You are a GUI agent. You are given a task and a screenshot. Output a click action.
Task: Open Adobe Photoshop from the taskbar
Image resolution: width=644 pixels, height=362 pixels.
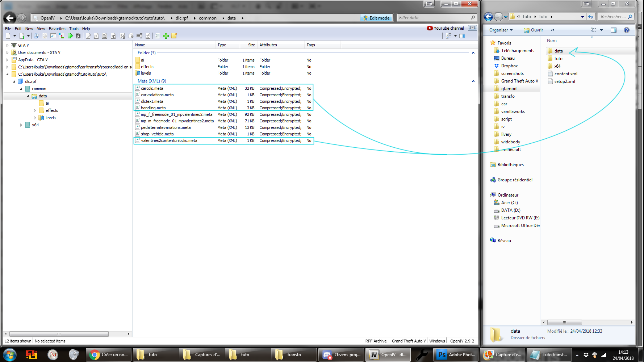click(x=456, y=355)
